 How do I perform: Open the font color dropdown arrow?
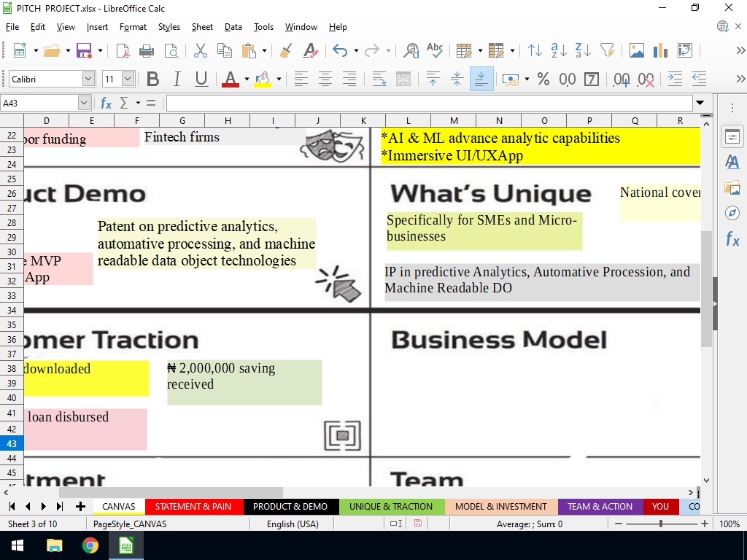[x=247, y=79]
